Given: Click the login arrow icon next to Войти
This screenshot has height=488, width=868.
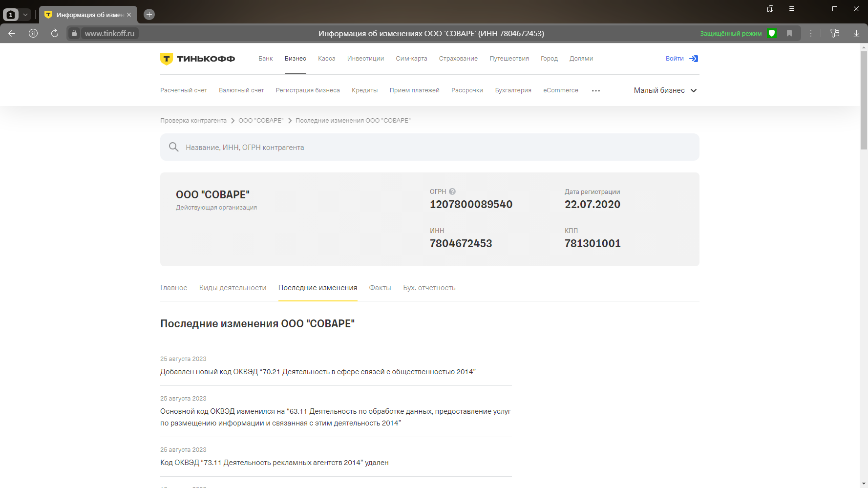Looking at the screenshot, I should [x=694, y=59].
